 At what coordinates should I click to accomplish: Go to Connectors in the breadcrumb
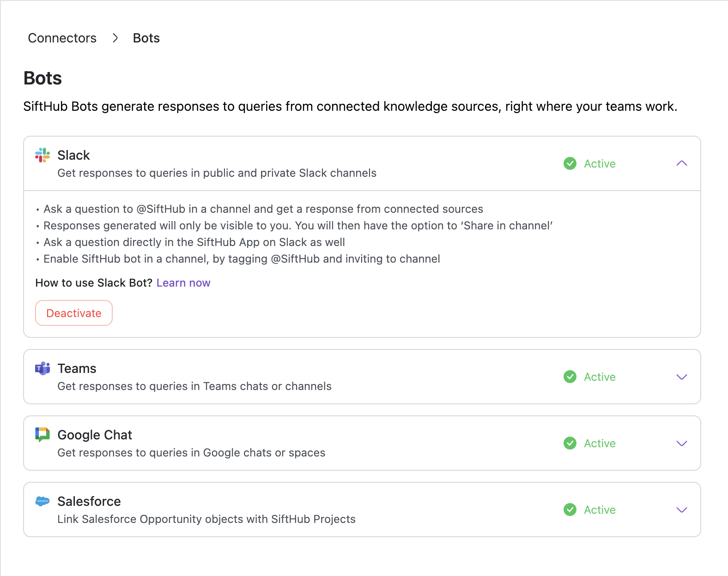62,38
